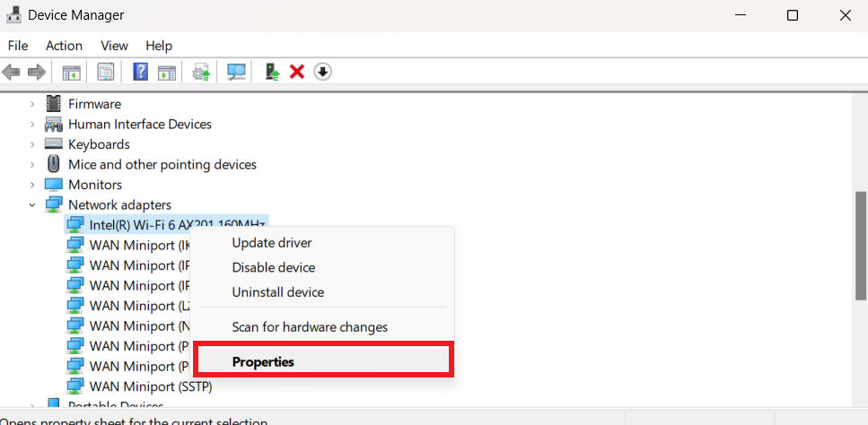
Task: Collapse the Network adapters chevron
Action: [x=32, y=205]
